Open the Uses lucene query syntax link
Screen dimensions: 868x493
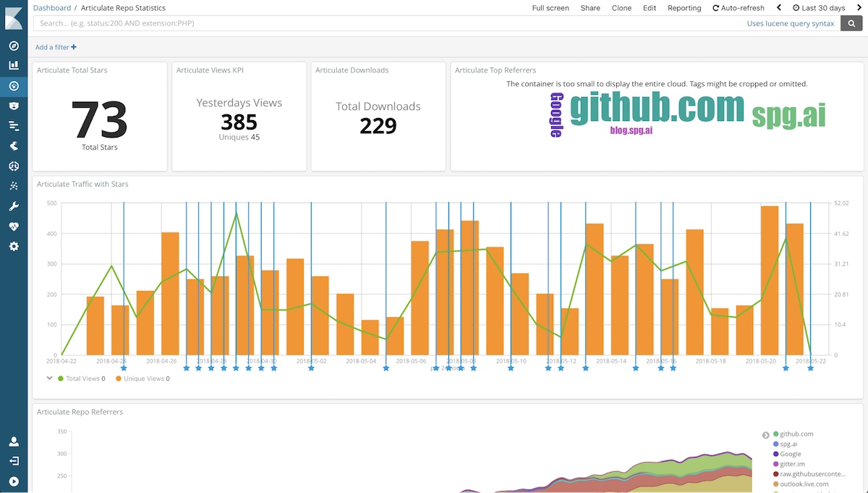(791, 23)
